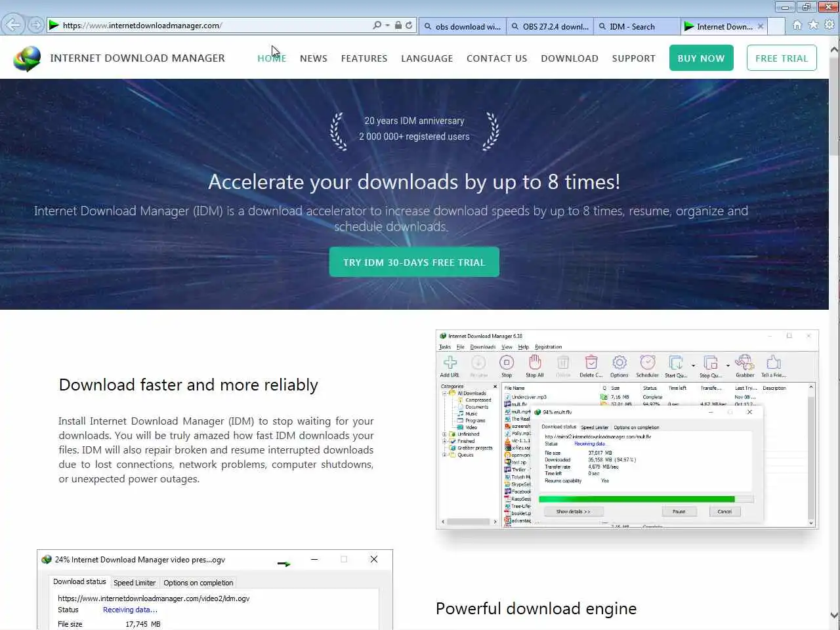Click the padlock security icon

pyautogui.click(x=398, y=26)
